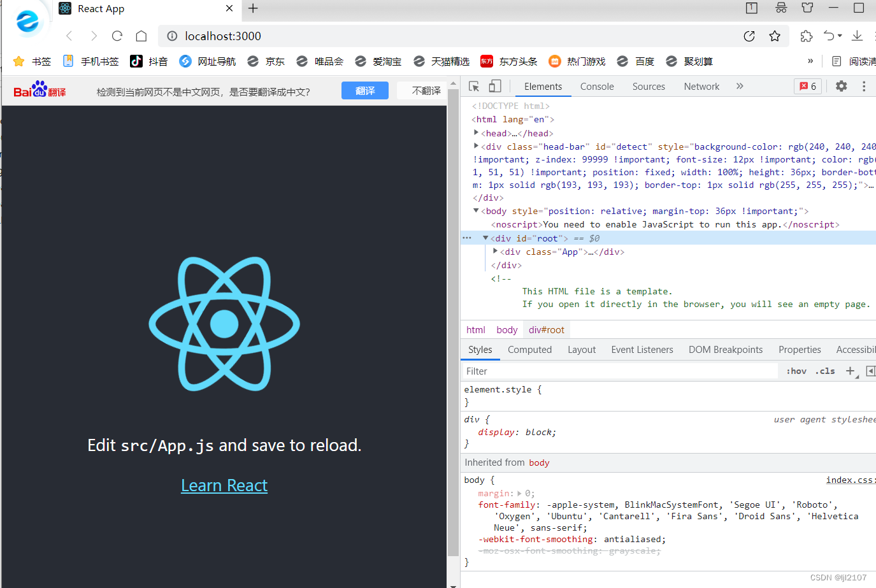This screenshot has width=876, height=588.
Task: Select div#root in the DOM breadcrumb
Action: point(547,330)
